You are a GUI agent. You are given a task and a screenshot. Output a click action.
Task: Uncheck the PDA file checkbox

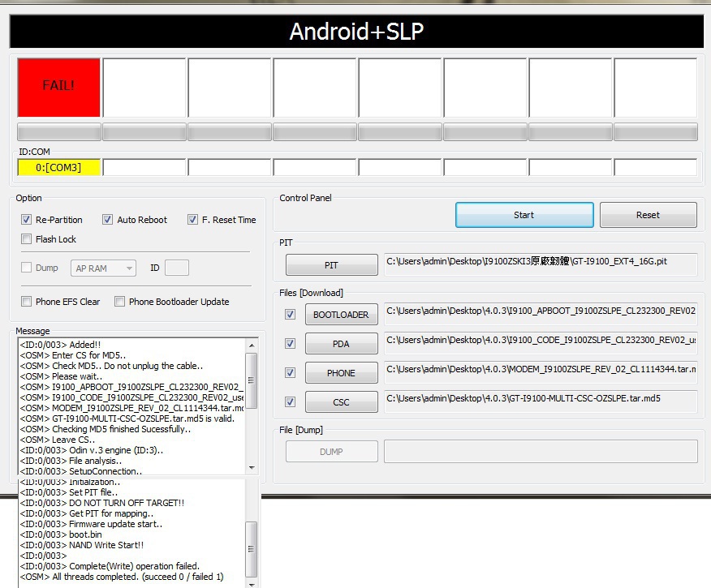pyautogui.click(x=291, y=344)
